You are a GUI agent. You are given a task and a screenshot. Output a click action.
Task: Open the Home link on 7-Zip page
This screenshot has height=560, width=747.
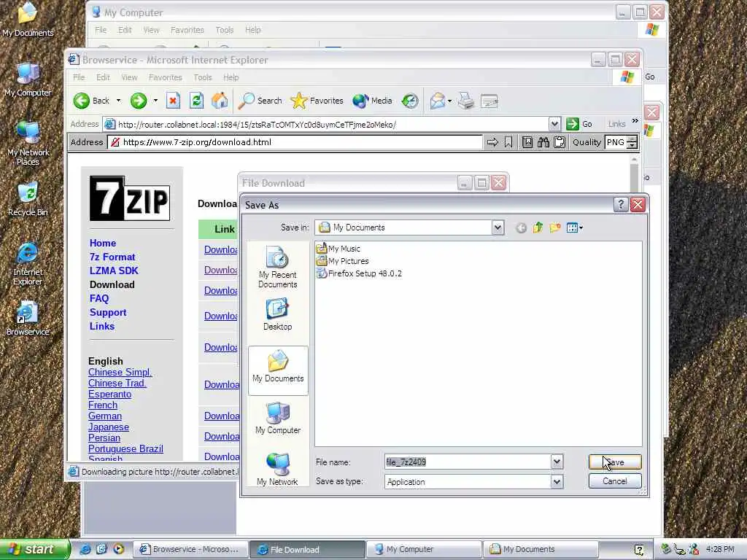(103, 243)
